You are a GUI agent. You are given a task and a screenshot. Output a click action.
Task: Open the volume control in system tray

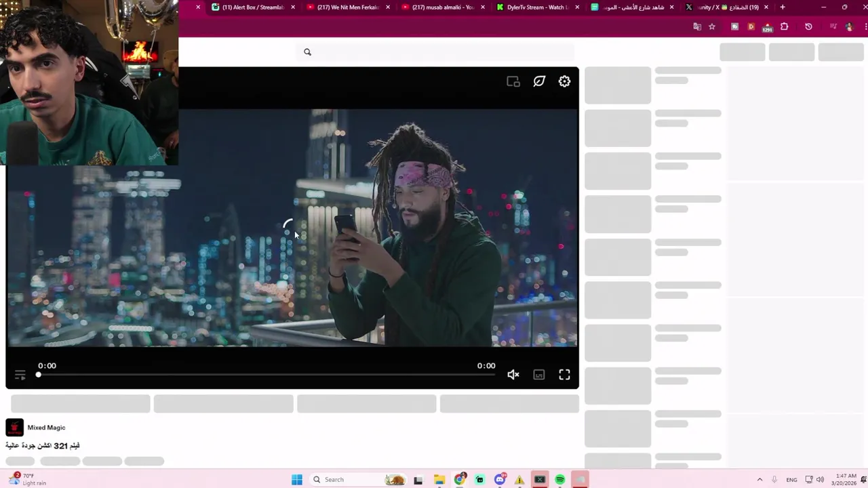click(x=820, y=480)
